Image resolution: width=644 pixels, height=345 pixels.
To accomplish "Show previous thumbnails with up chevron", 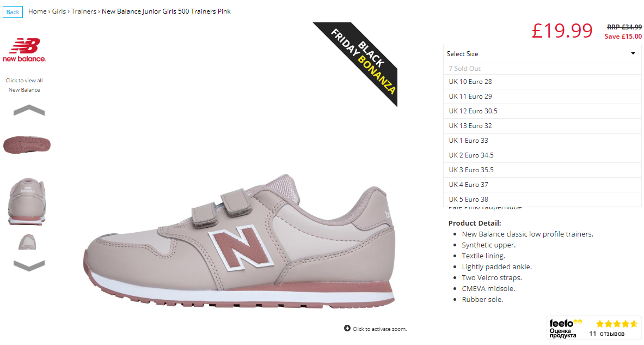I will 29,110.
